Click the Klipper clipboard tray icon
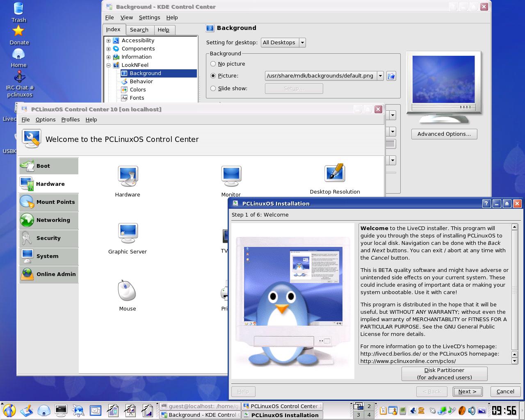Image resolution: width=525 pixels, height=420 pixels. tap(383, 410)
